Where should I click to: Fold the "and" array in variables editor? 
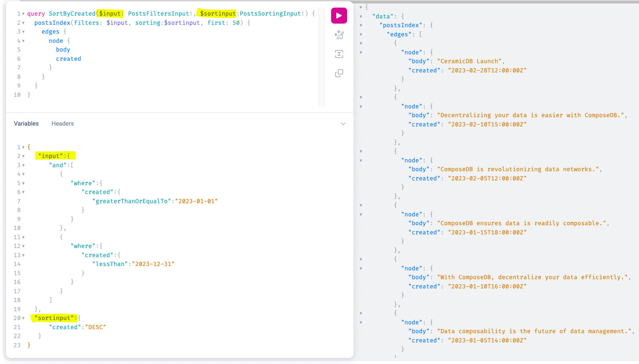coord(23,166)
